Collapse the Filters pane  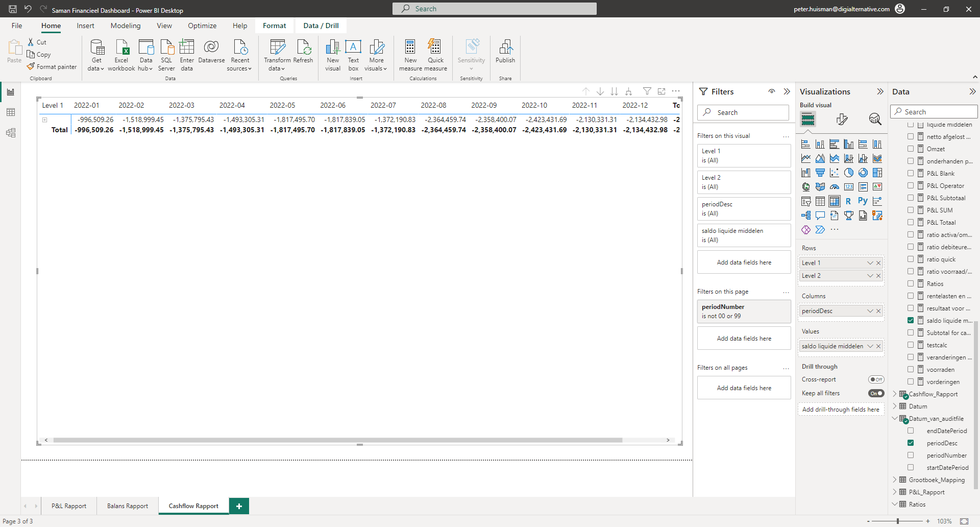pyautogui.click(x=787, y=91)
